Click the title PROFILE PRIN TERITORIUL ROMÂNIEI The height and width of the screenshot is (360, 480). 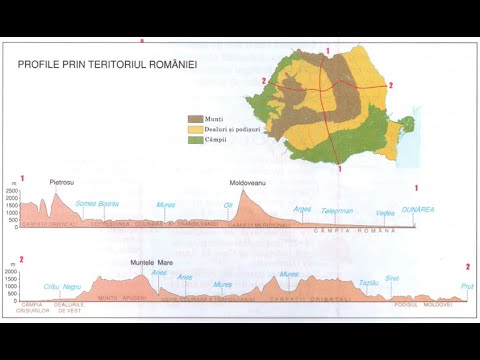[x=107, y=64]
